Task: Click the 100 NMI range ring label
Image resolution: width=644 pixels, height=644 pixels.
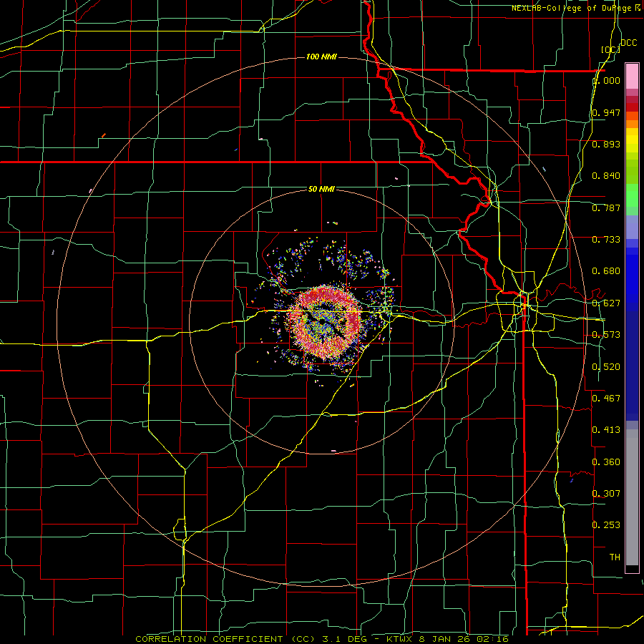Action: [x=321, y=57]
